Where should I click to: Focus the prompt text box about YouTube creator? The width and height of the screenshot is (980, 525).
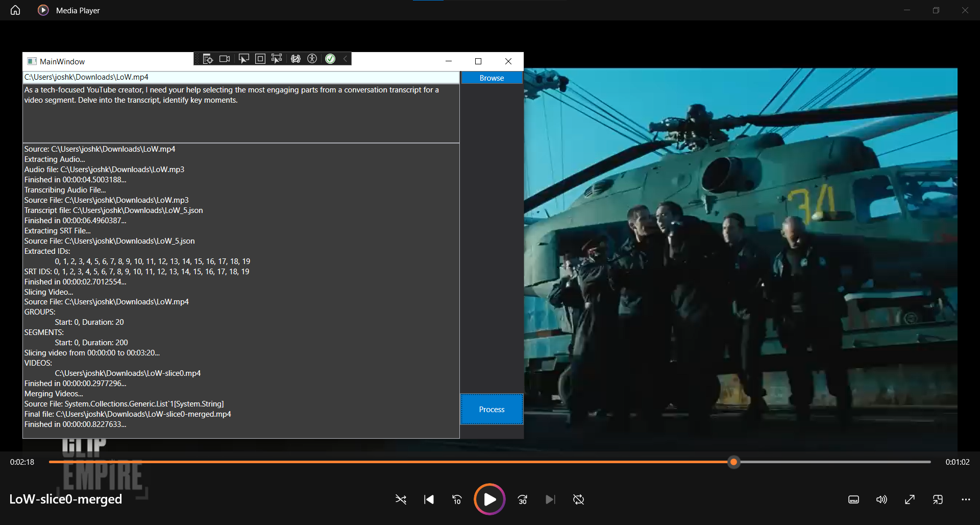point(241,113)
